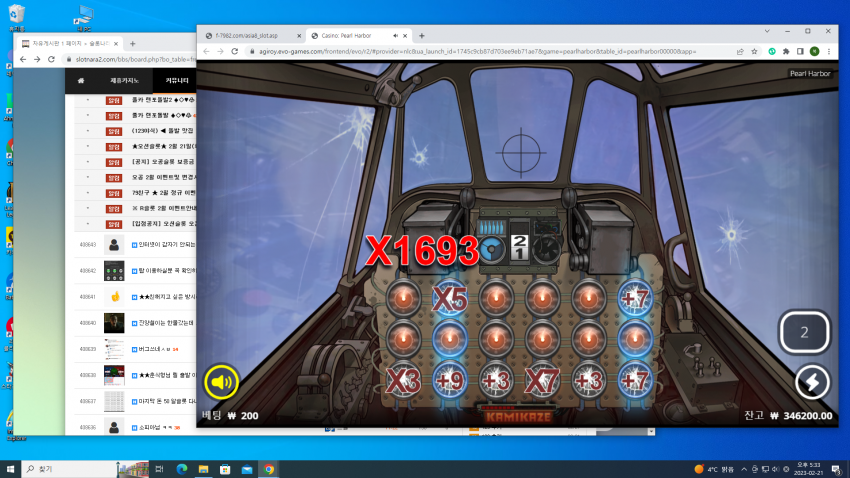850x478 pixels.
Task: Go back in the slotnara window
Action: point(23,59)
